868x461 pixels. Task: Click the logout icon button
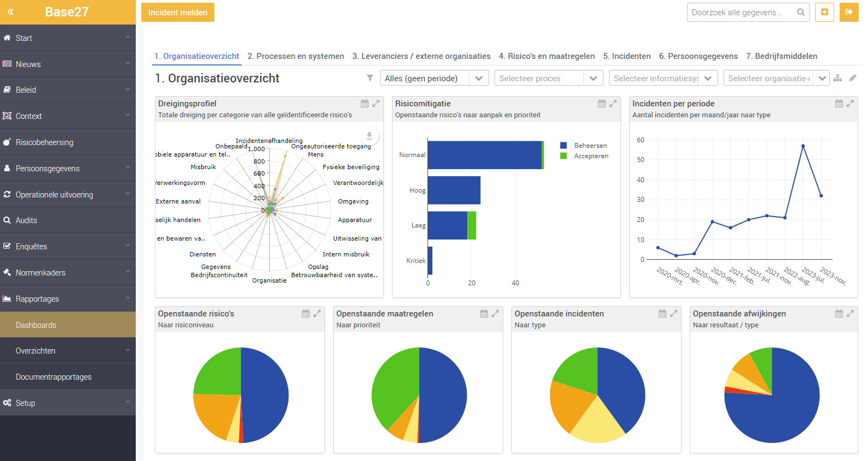point(849,12)
